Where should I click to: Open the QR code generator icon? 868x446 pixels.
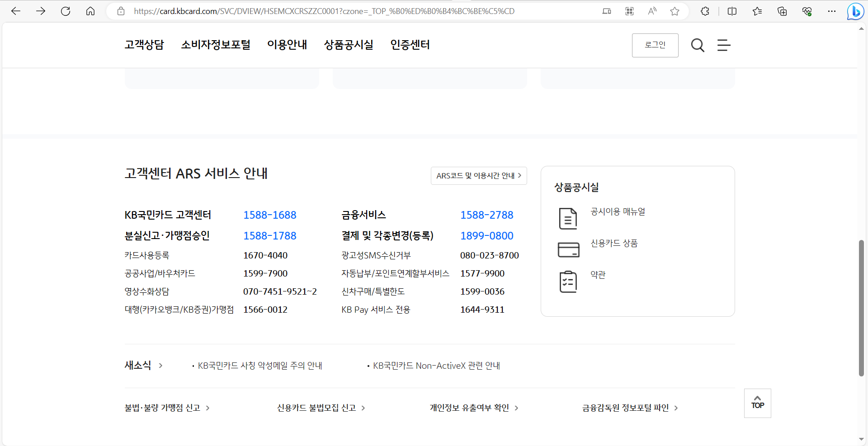tap(629, 11)
